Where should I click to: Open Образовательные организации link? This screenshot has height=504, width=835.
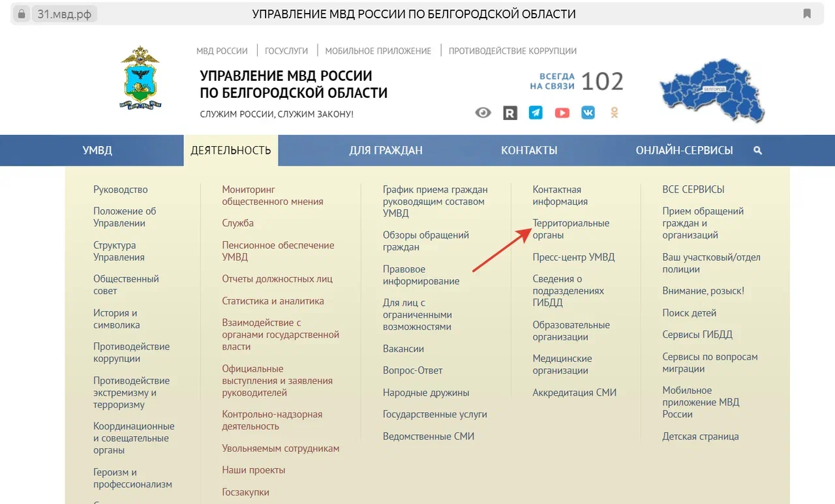tap(571, 331)
